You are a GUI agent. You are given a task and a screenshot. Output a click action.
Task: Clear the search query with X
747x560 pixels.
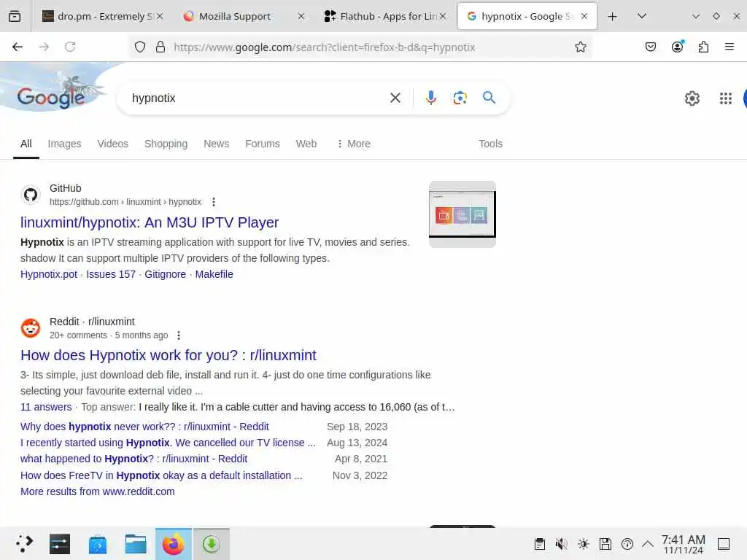coord(395,98)
